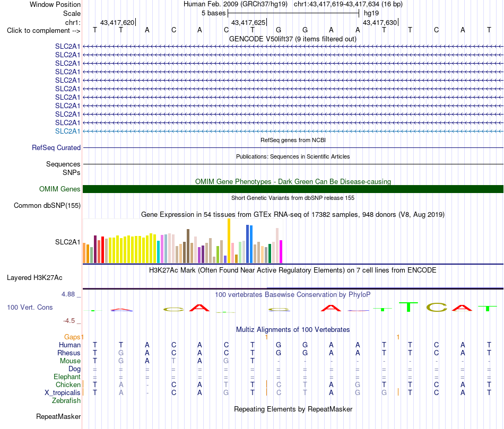Select the Chicken alignment row label
Viewport: 504px width, 429px height.
point(68,384)
